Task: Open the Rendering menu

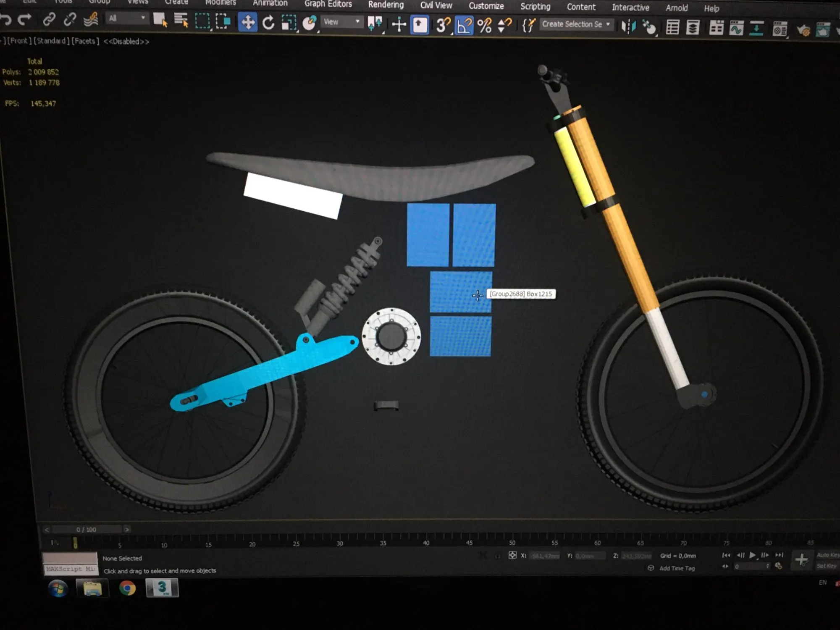Action: pos(386,5)
